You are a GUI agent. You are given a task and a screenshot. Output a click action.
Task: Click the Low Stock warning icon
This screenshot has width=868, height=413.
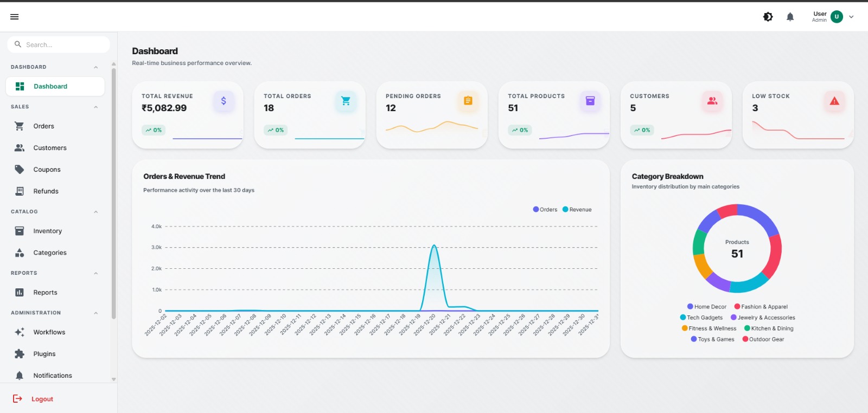click(834, 101)
